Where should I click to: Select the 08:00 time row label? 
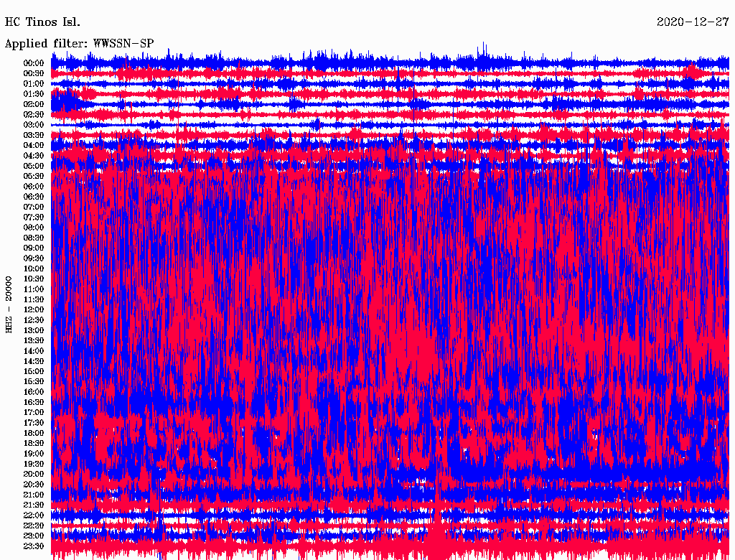(34, 228)
